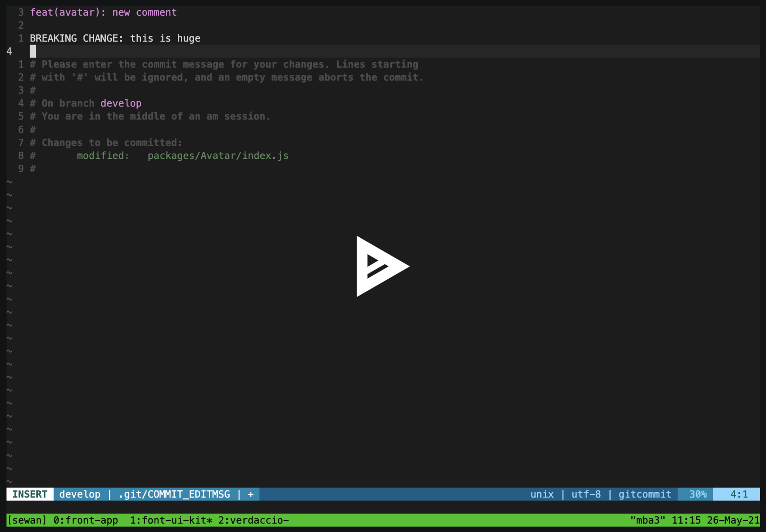The image size is (766, 532).
Task: Click the modified plus sign indicator
Action: point(250,494)
